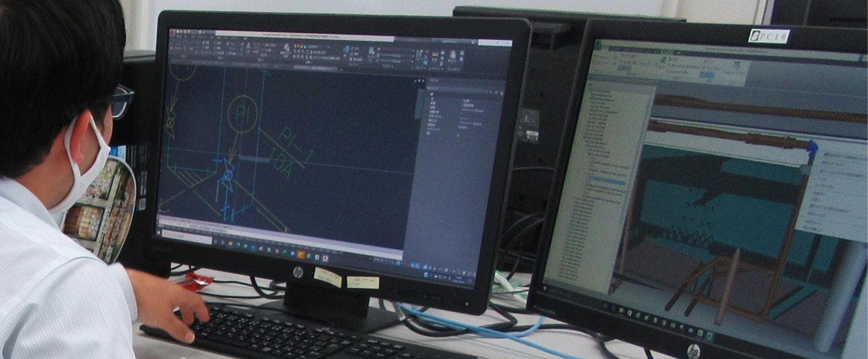868x359 pixels.
Task: Click the orange highlighted app icon on taskbar
Action: [301, 254]
